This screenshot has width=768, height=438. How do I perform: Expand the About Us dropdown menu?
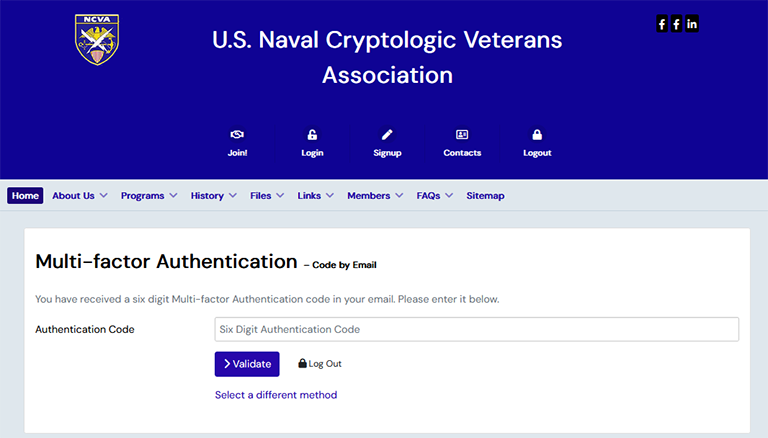(x=79, y=196)
